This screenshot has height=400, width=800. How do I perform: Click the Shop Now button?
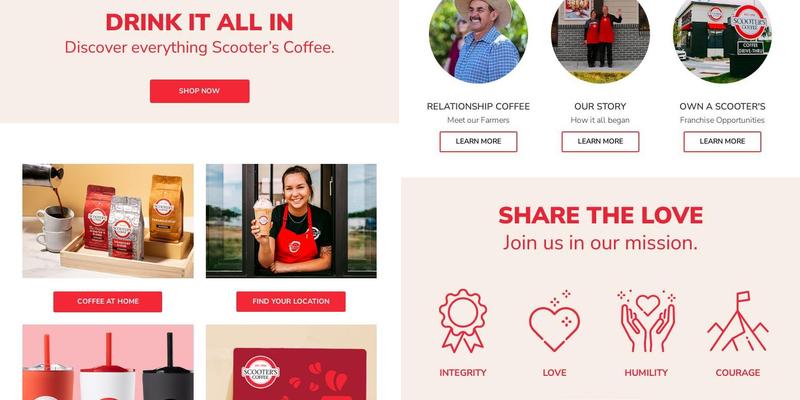click(199, 91)
